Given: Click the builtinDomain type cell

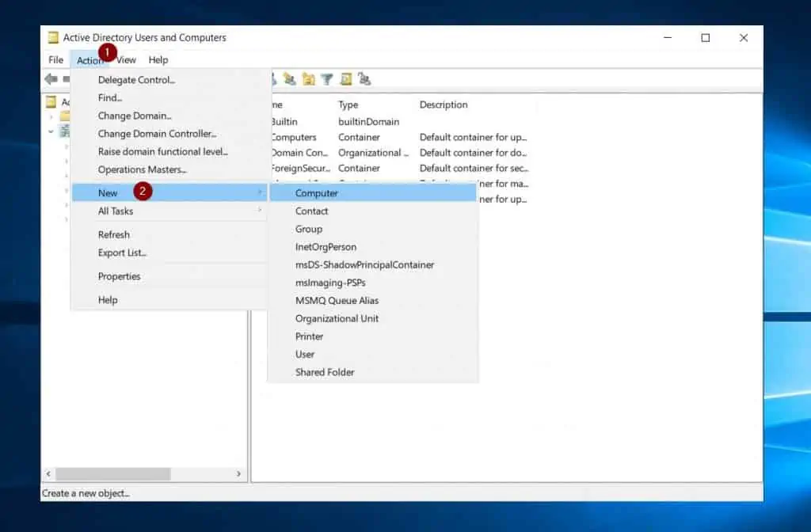Looking at the screenshot, I should point(369,122).
